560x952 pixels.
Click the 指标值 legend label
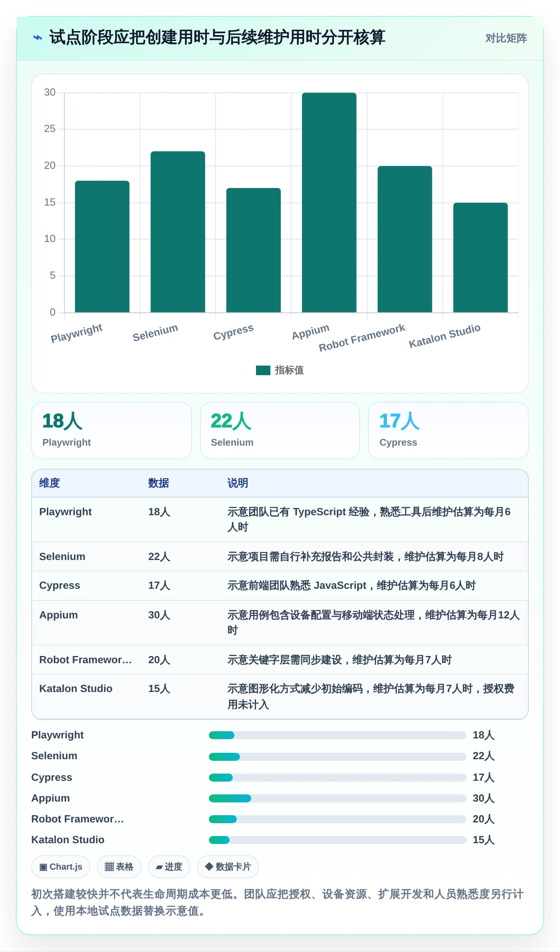(289, 370)
